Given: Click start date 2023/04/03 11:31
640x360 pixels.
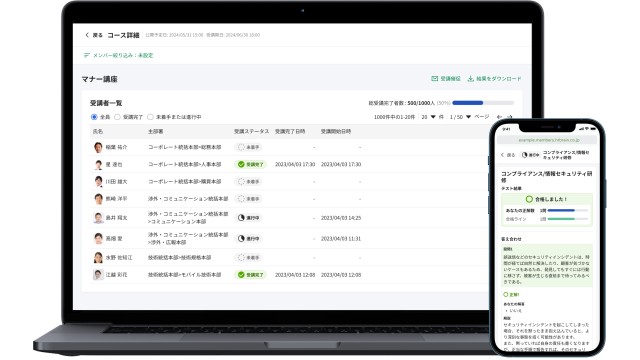Looking at the screenshot, I should tap(341, 238).
